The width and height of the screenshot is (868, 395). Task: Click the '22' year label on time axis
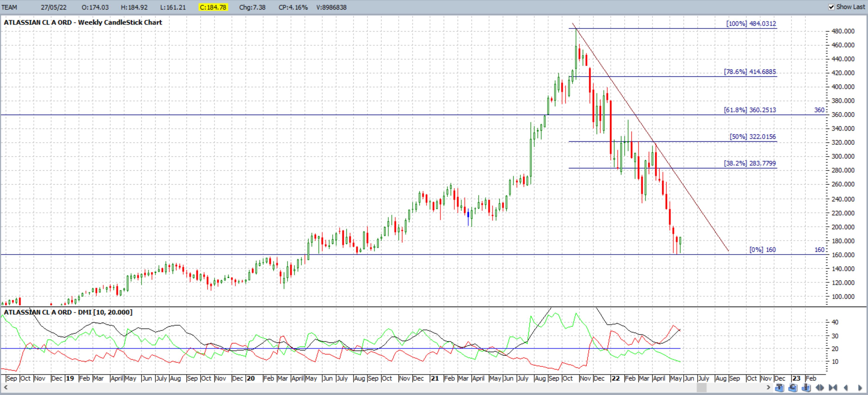tap(616, 378)
